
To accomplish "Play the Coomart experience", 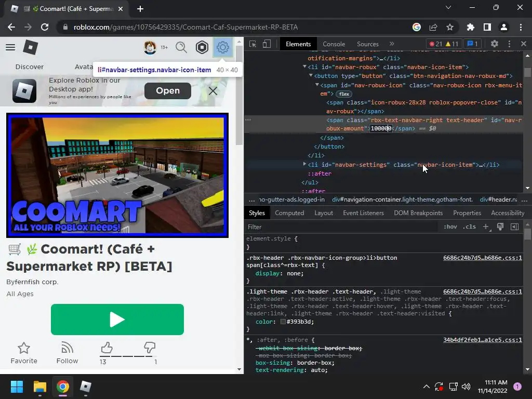I will pyautogui.click(x=117, y=320).
